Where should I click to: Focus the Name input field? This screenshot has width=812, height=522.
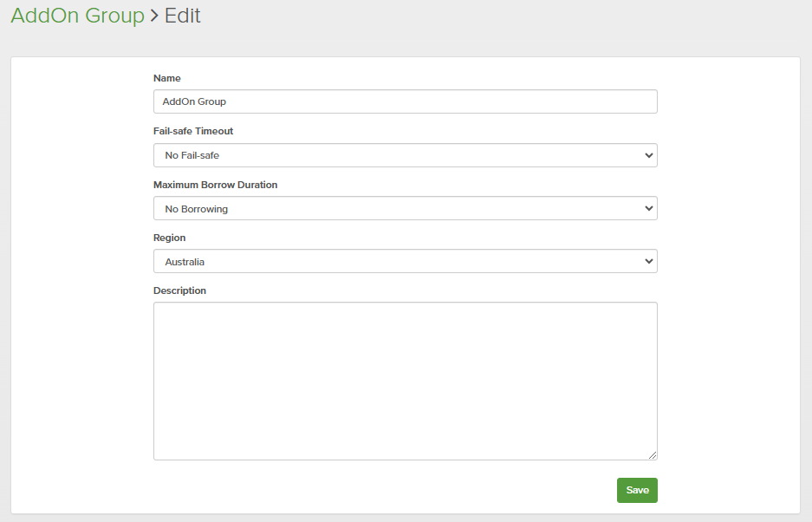(405, 101)
